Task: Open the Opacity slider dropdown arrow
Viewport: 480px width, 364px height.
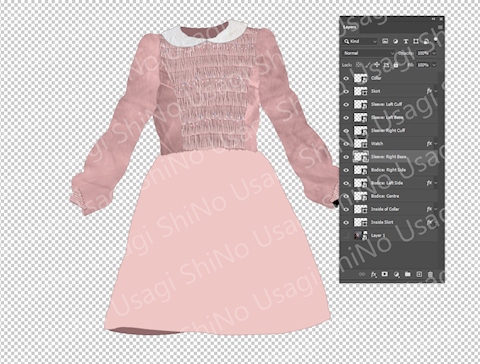Action: 434,53
